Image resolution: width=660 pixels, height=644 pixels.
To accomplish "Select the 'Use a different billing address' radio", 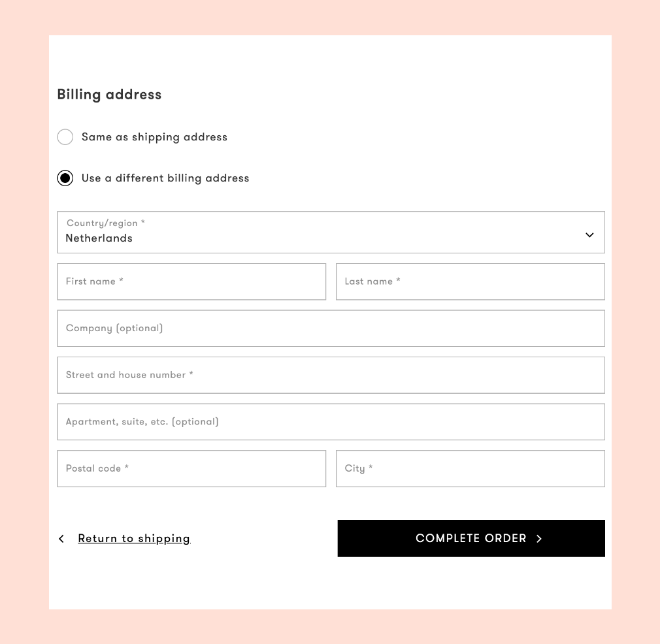I will 65,178.
